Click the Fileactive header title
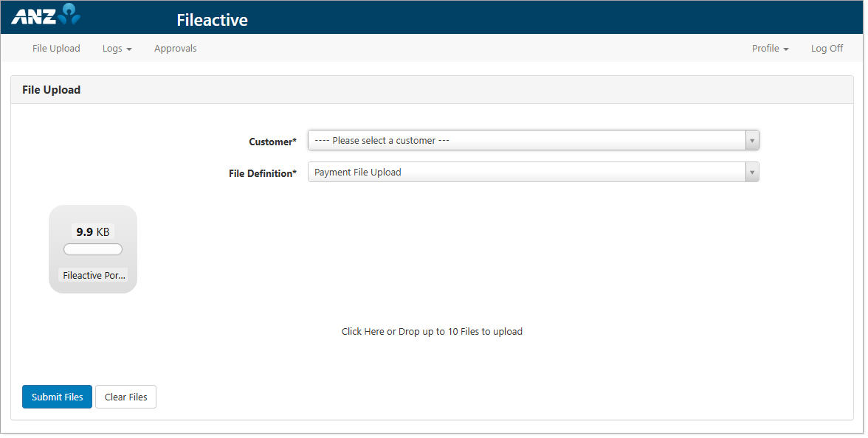The width and height of the screenshot is (868, 438). [x=212, y=21]
